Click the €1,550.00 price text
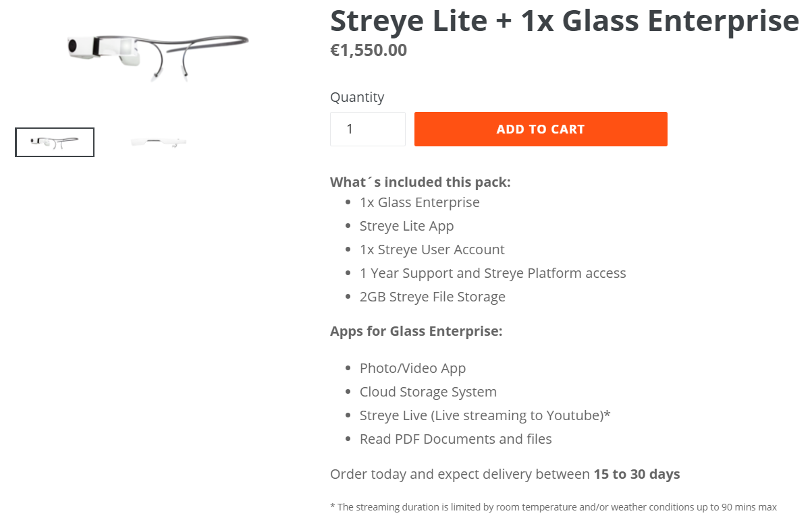Image resolution: width=812 pixels, height=526 pixels. (x=369, y=51)
